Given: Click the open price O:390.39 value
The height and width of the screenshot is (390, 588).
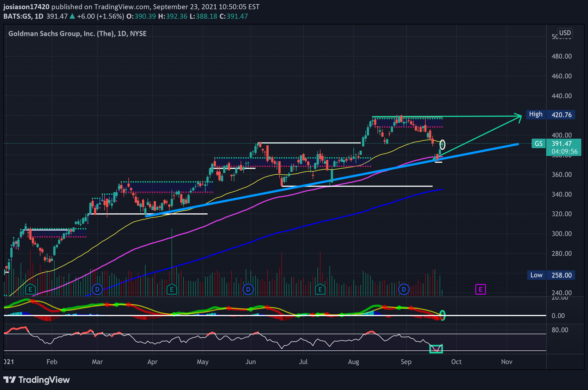Looking at the screenshot, I should coord(141,16).
